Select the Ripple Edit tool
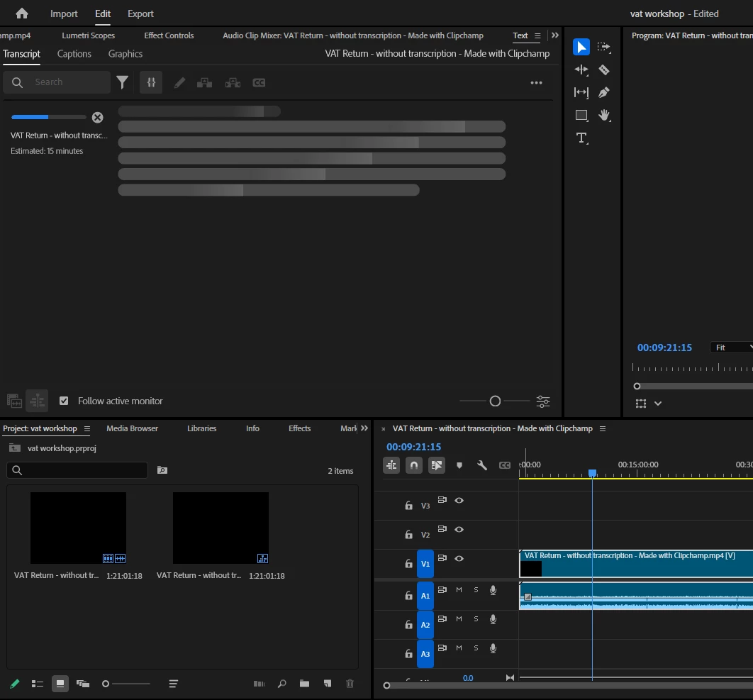This screenshot has height=700, width=753. 581,70
